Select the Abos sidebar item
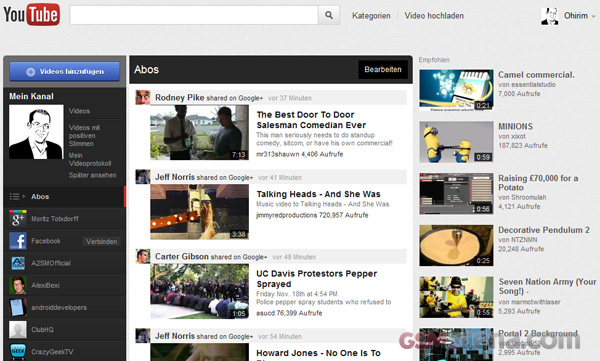 [x=64, y=197]
